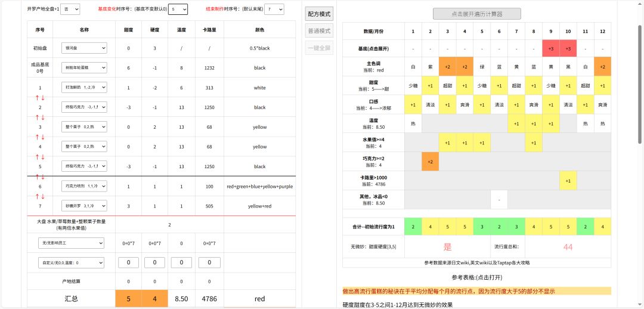Click the red up arrow between rows 6 and 7

coord(38,196)
